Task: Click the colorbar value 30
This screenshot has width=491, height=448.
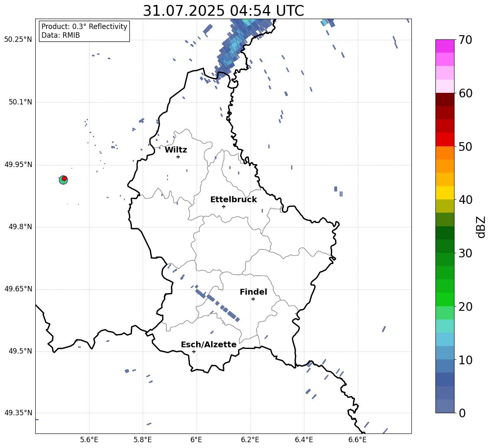Action: [x=465, y=253]
